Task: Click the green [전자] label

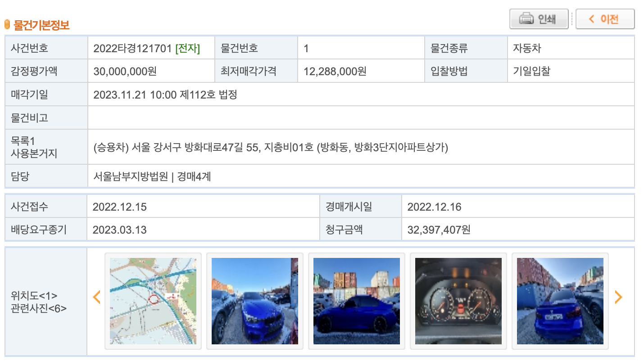Action: coord(187,48)
